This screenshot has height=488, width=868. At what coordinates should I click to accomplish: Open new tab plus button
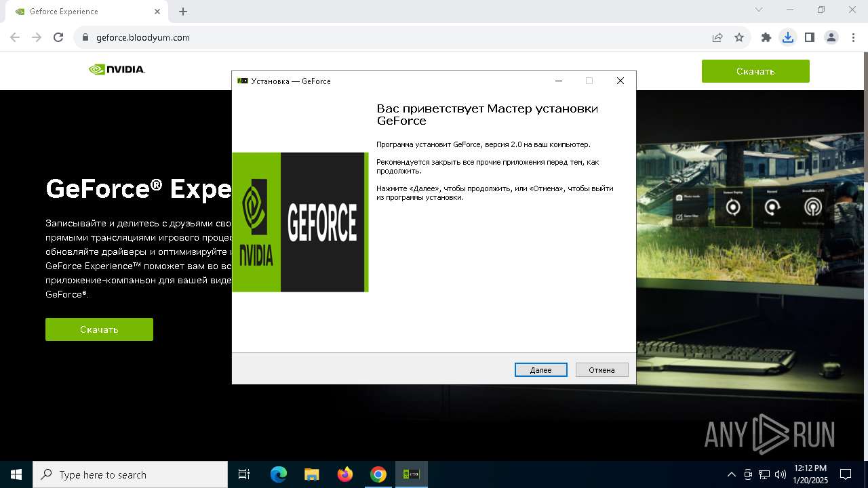point(183,12)
